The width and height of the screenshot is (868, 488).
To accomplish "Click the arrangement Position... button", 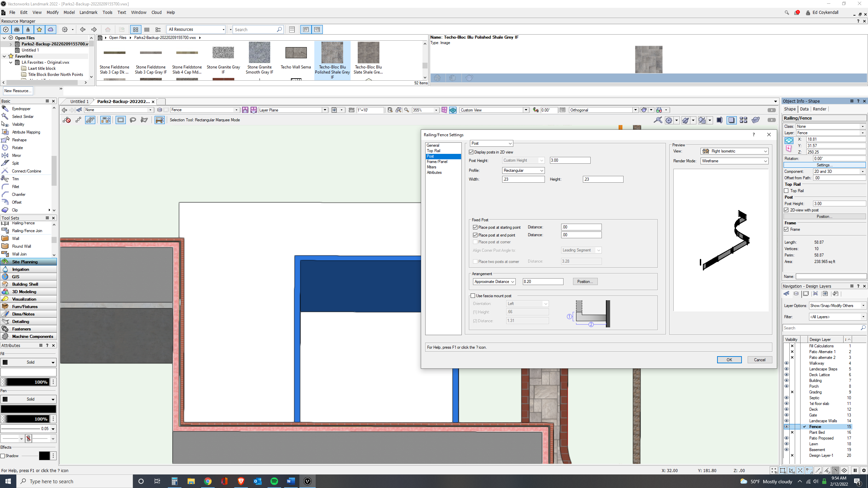I will [x=585, y=282].
